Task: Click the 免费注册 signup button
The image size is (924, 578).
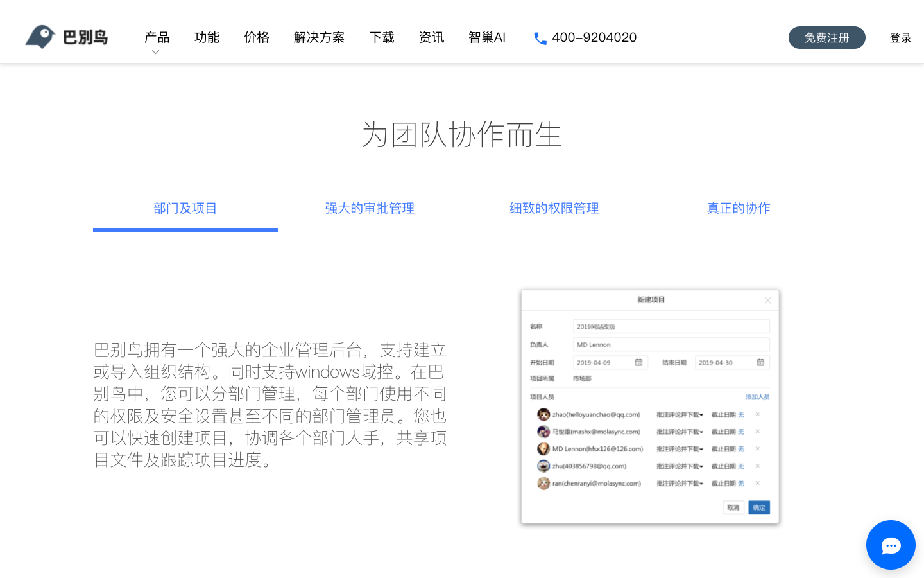Action: pyautogui.click(x=826, y=37)
